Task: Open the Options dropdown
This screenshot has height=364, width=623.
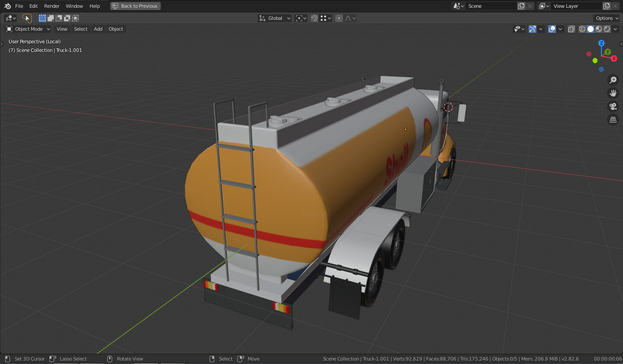Action: (607, 18)
